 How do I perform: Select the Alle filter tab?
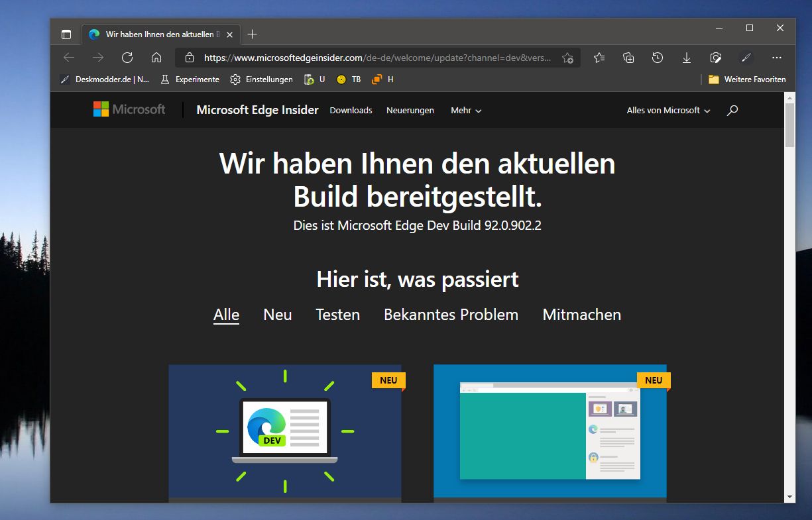226,315
